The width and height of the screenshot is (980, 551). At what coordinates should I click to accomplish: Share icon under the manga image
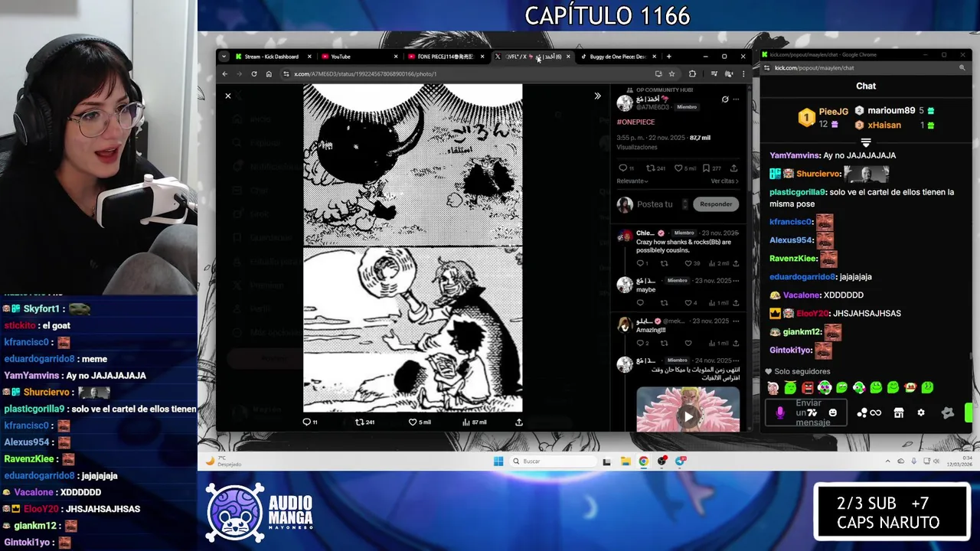coord(519,422)
